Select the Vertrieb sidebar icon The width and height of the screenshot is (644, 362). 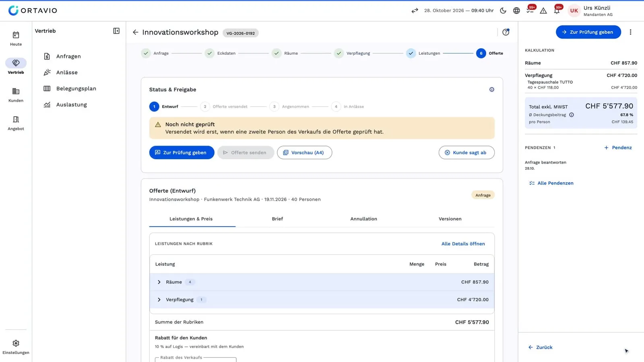pyautogui.click(x=16, y=63)
